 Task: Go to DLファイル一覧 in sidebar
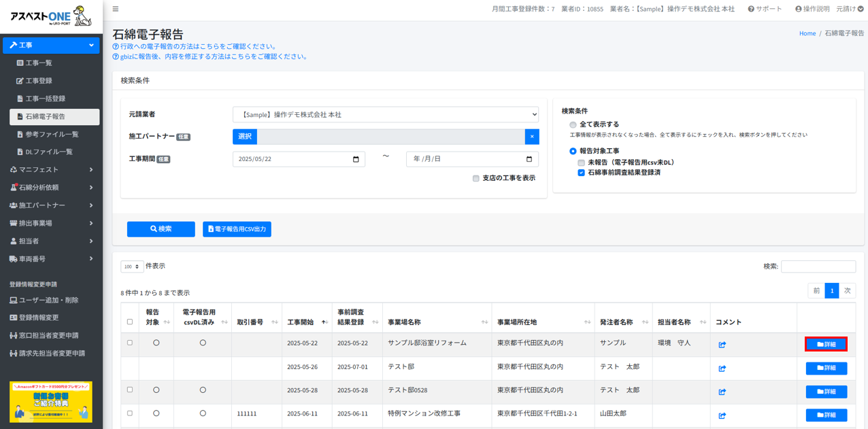tap(49, 152)
